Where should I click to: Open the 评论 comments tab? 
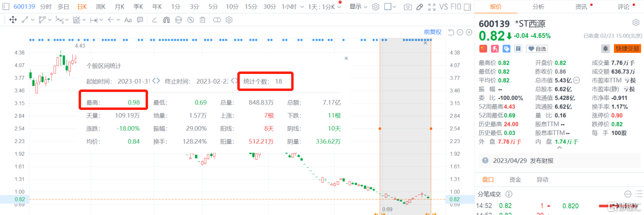[x=623, y=7]
